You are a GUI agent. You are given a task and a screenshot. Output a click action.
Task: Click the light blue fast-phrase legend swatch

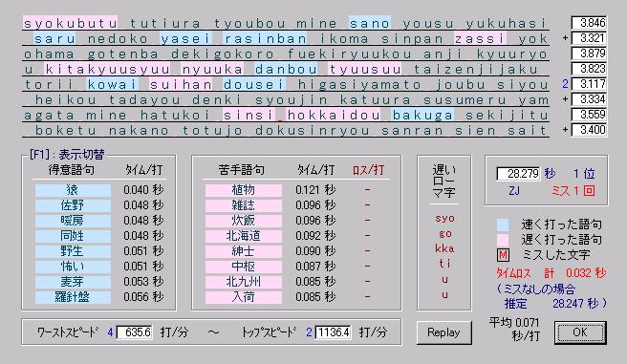point(503,225)
